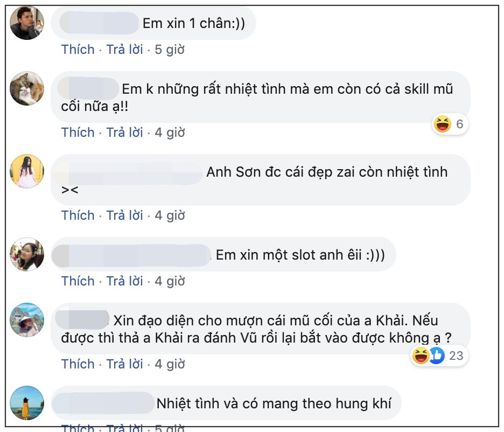
Task: Like the 'skill mũ cối' comment
Action: click(x=78, y=132)
